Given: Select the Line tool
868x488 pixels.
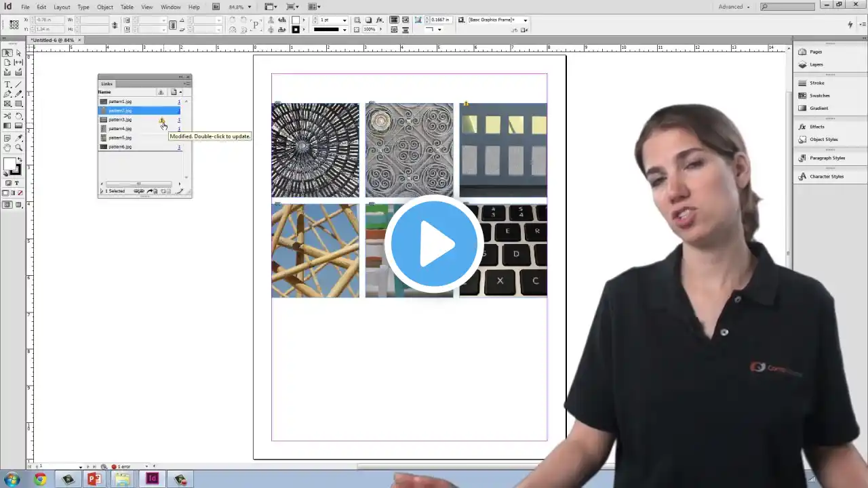Looking at the screenshot, I should (18, 85).
